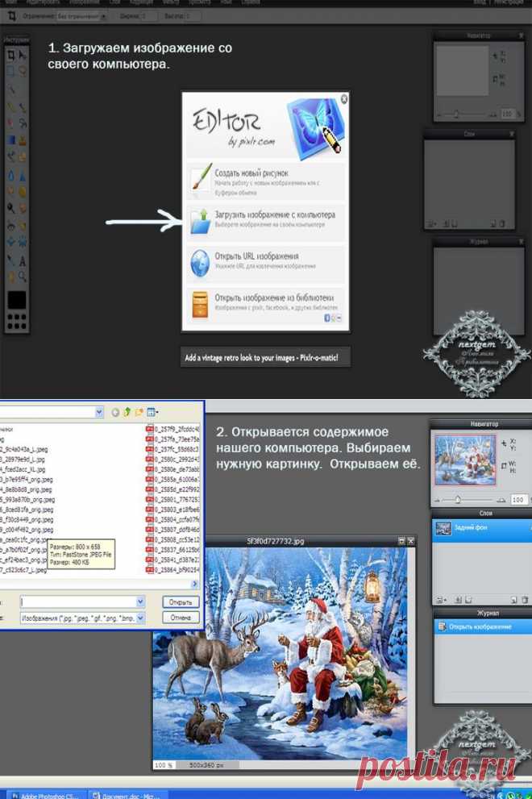Click delete layer trash icon in lower Слои

point(525,601)
